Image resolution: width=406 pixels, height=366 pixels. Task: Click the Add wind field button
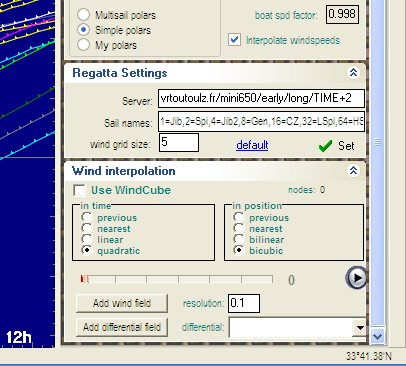pos(122,303)
